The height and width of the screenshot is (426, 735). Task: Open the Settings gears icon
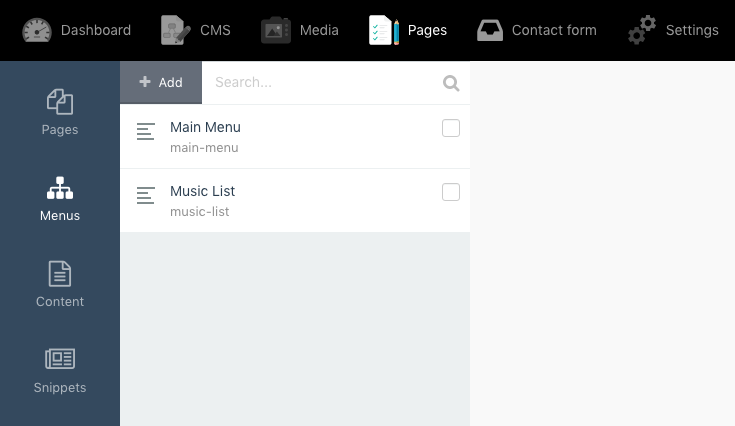[x=642, y=30]
